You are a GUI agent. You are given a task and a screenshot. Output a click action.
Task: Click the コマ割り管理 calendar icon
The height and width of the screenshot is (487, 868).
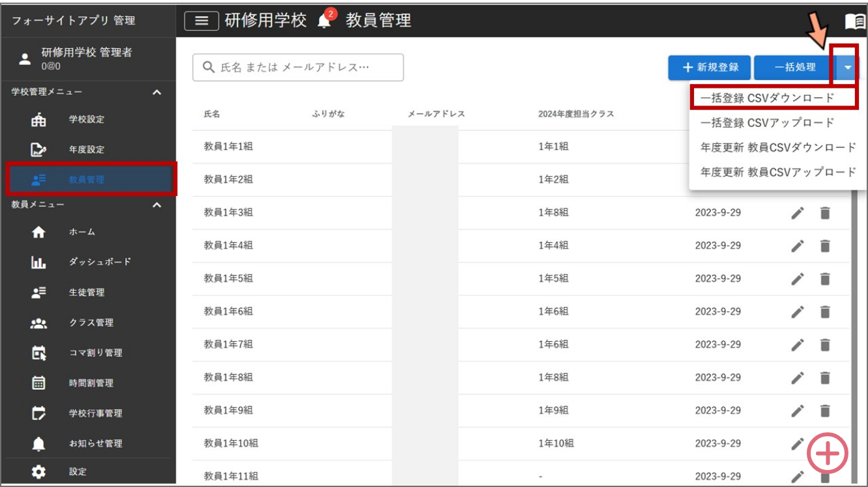pos(39,353)
